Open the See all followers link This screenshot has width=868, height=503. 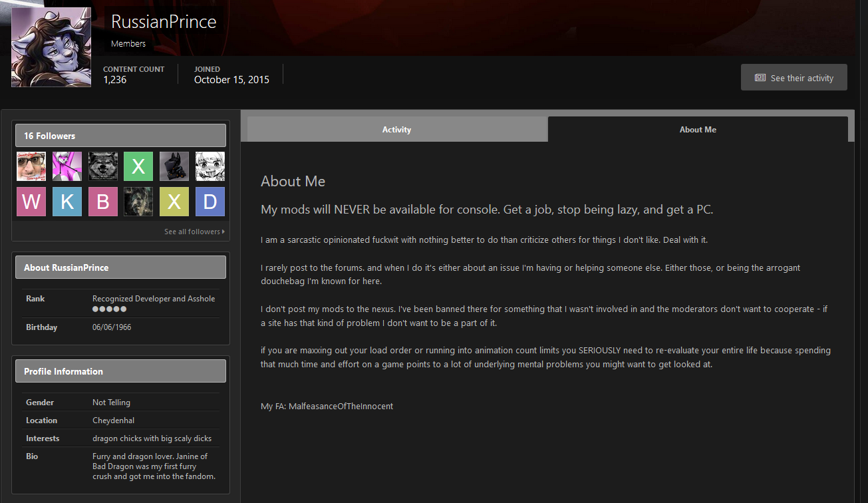[194, 232]
